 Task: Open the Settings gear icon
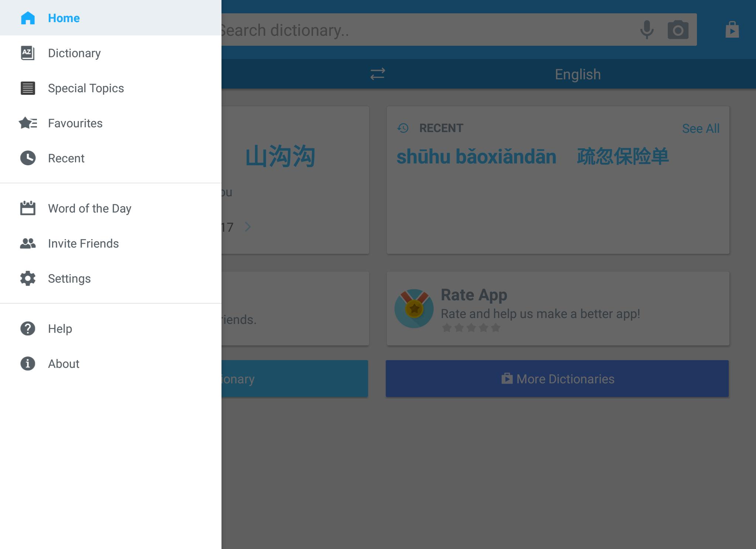pos(28,278)
